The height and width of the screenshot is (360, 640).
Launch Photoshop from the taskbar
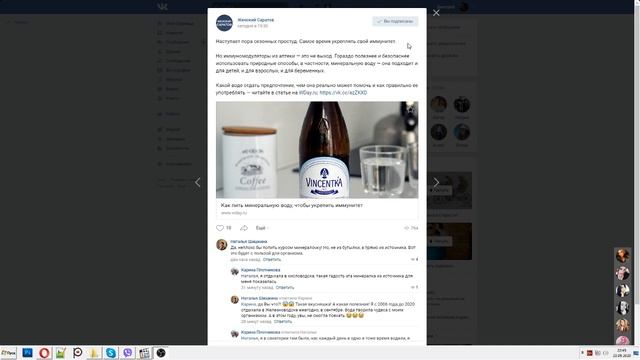pos(27,353)
